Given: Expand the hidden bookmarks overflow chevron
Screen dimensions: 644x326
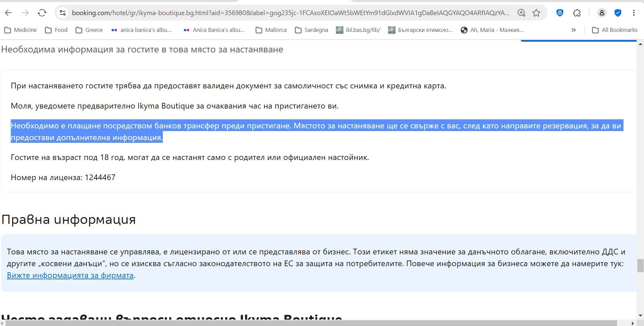Looking at the screenshot, I should pos(574,30).
